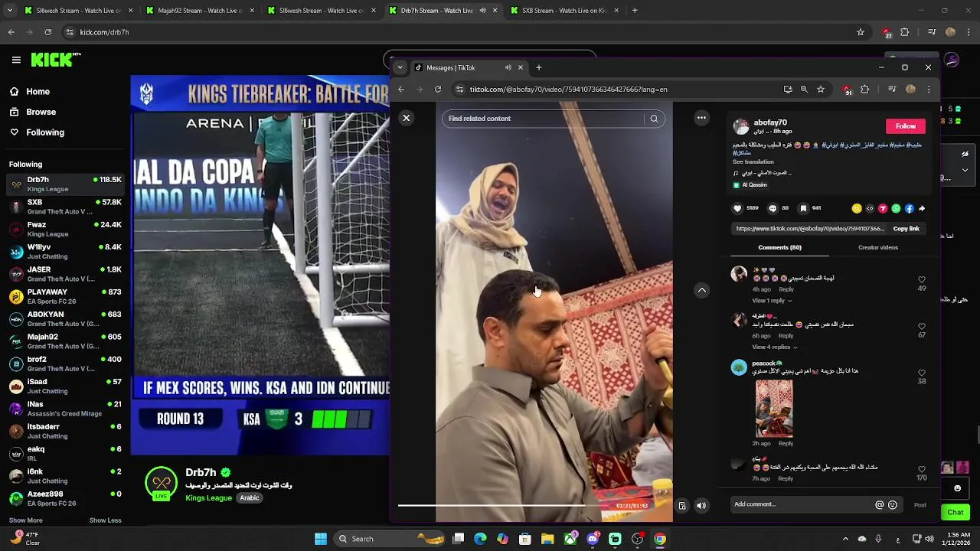Click the Kings League category link under Drb7h
Screen dimensions: 980x551
click(208, 497)
